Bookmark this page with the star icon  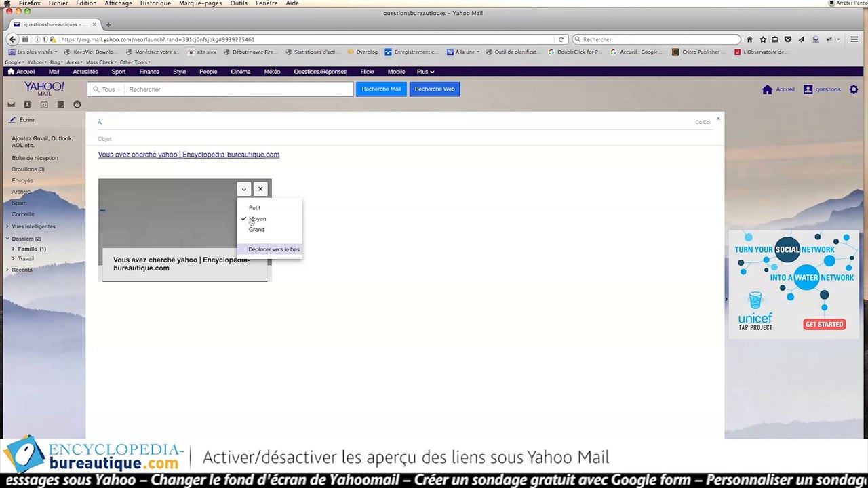tap(763, 39)
